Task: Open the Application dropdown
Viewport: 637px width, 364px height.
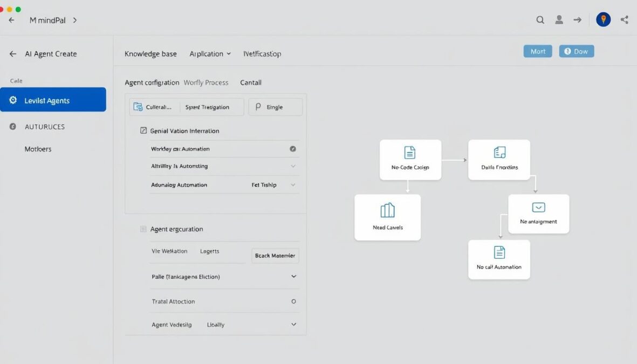Action: [210, 53]
